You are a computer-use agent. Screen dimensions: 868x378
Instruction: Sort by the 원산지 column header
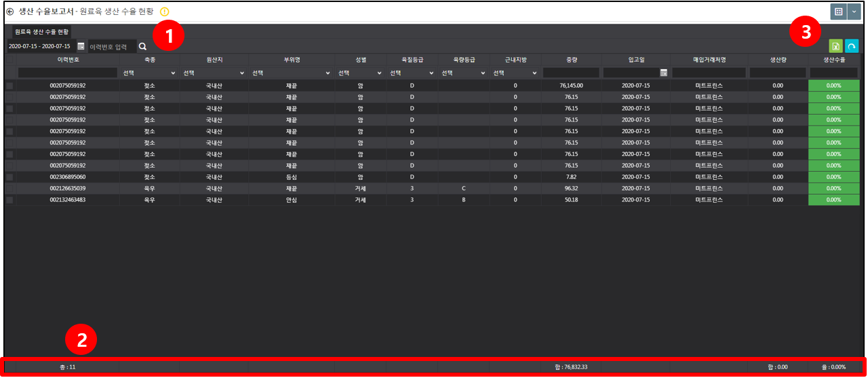214,60
